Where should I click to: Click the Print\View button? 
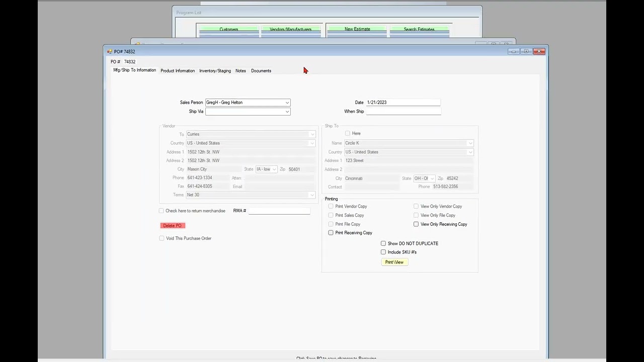[394, 262]
